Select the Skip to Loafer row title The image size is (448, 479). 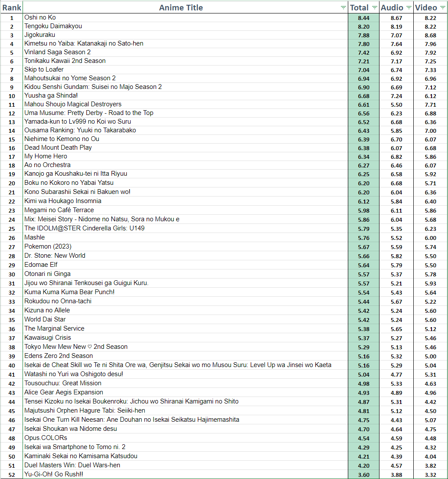44,69
